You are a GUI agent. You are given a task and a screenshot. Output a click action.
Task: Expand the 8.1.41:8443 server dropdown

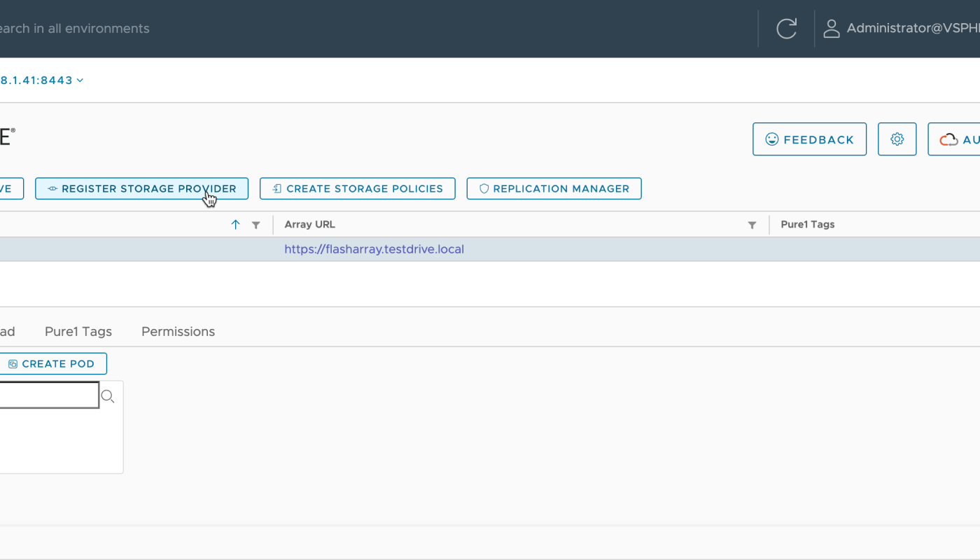point(42,80)
